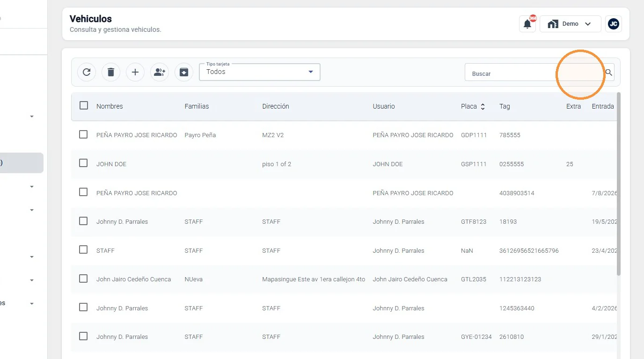
Task: Open notifications with the bell icon
Action: (527, 24)
